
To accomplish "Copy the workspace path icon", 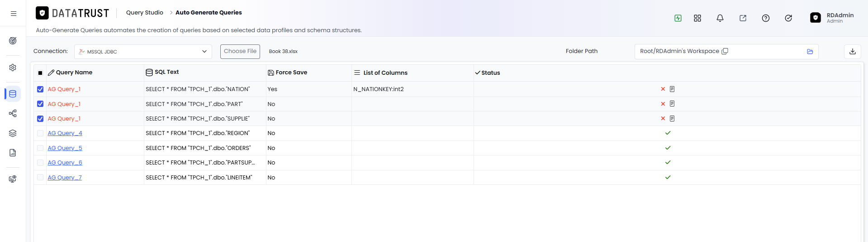I will pos(725,51).
